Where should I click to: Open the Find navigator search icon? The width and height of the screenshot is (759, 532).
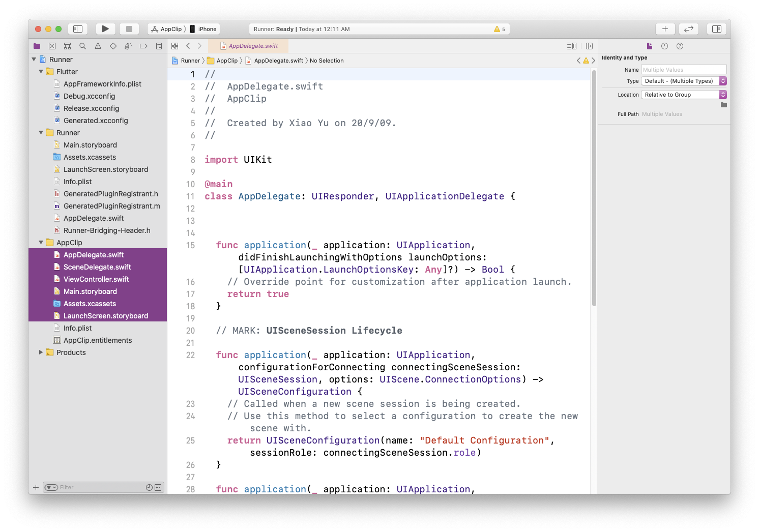(x=82, y=46)
